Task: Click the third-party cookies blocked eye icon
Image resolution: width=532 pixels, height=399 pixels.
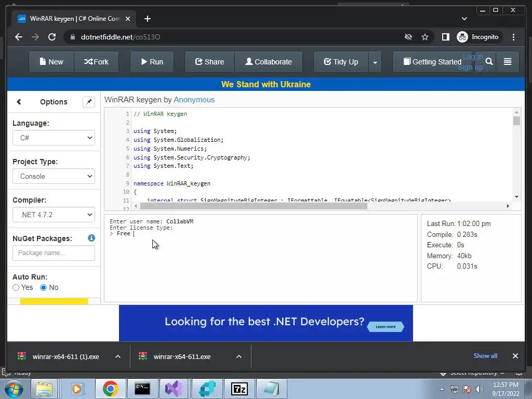Action: (408, 37)
